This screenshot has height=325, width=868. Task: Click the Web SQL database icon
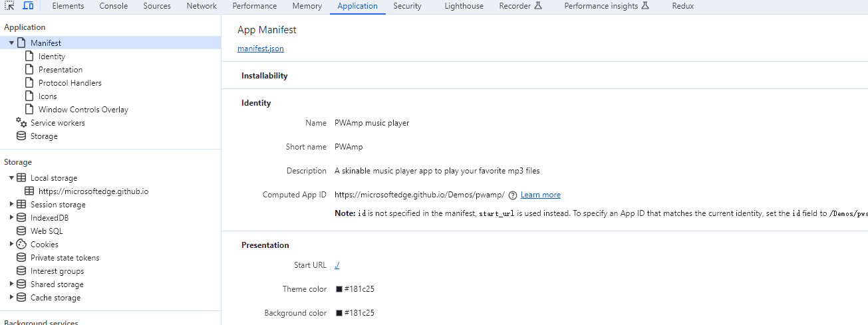[21, 231]
